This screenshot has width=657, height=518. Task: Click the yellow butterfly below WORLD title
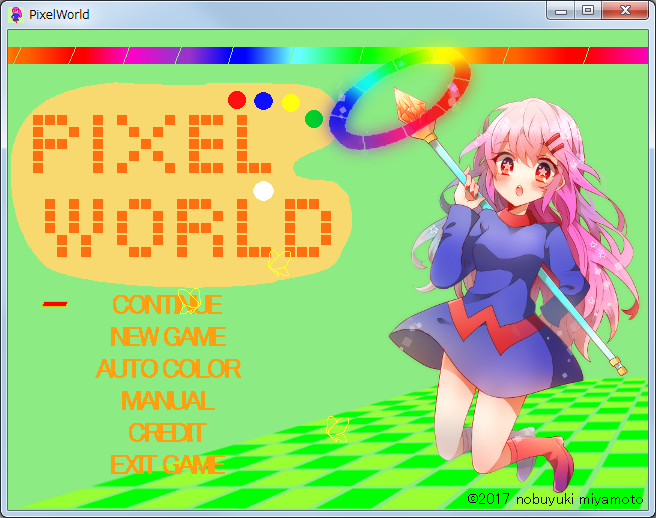279,263
